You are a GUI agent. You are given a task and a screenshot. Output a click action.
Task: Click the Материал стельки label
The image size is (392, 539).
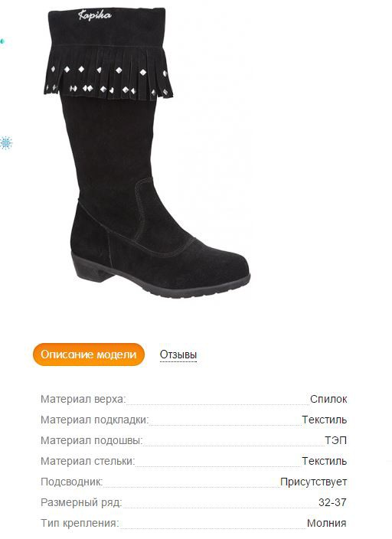click(x=88, y=461)
